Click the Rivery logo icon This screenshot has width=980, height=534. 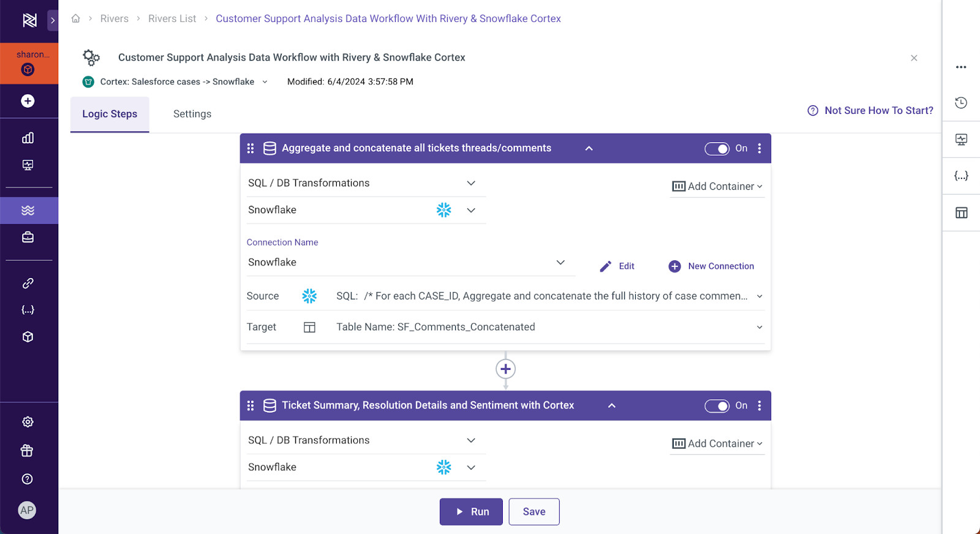(x=29, y=20)
